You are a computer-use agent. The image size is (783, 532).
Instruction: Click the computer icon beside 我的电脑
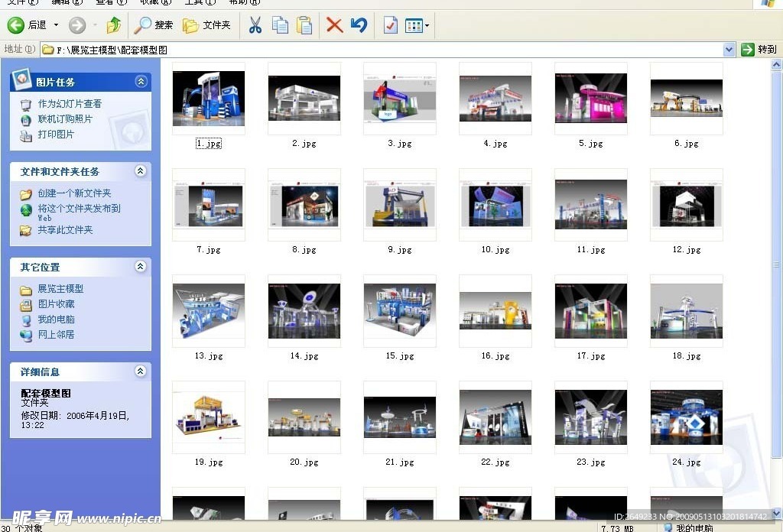click(26, 320)
